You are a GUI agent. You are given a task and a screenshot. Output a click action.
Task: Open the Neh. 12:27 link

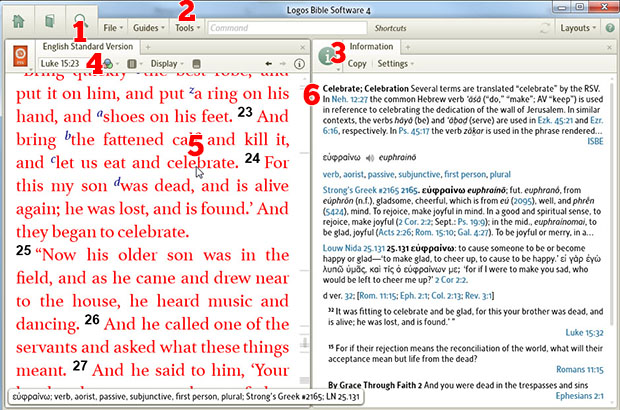350,99
